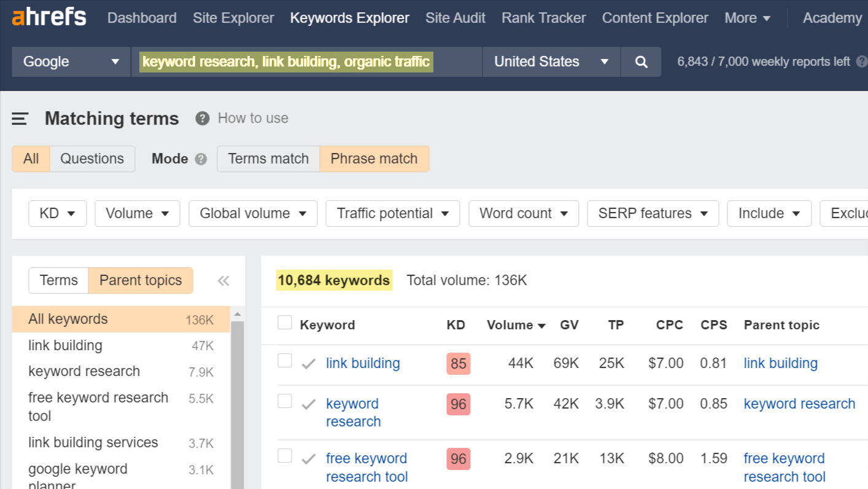
Task: Open the "keyword research" parent topic link
Action: 799,404
